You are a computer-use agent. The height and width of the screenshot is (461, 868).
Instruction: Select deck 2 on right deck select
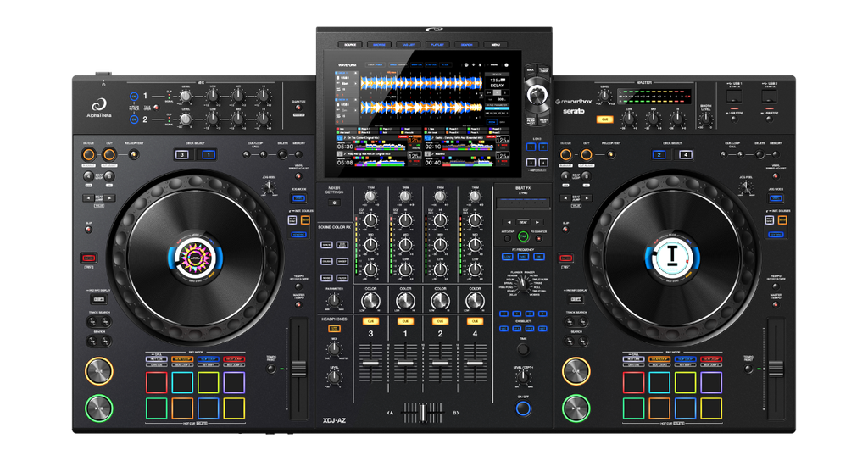pyautogui.click(x=659, y=154)
